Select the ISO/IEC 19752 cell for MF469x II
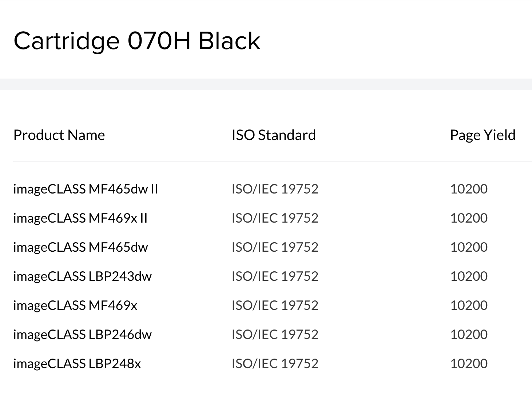This screenshot has height=411, width=532. click(x=275, y=218)
